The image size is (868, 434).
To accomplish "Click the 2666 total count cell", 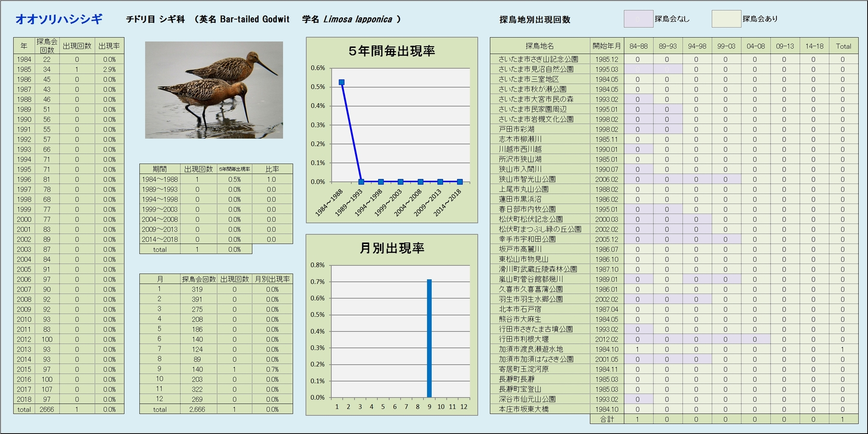I will (x=47, y=409).
